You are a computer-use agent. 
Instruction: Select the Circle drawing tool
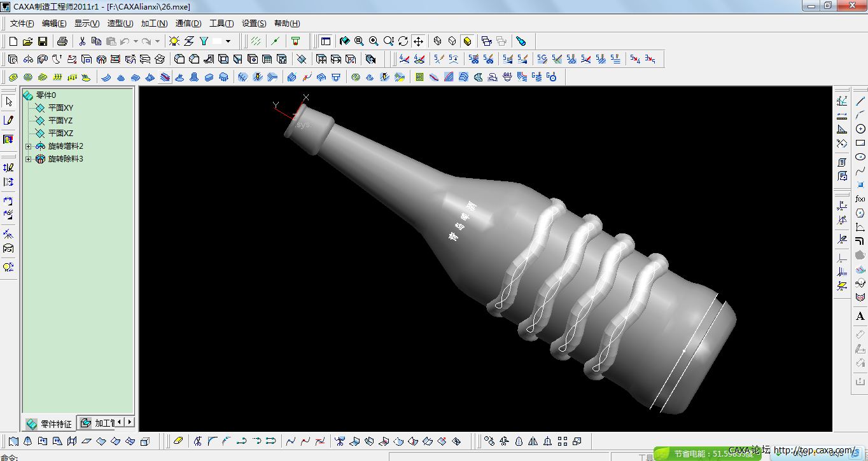tap(860, 129)
